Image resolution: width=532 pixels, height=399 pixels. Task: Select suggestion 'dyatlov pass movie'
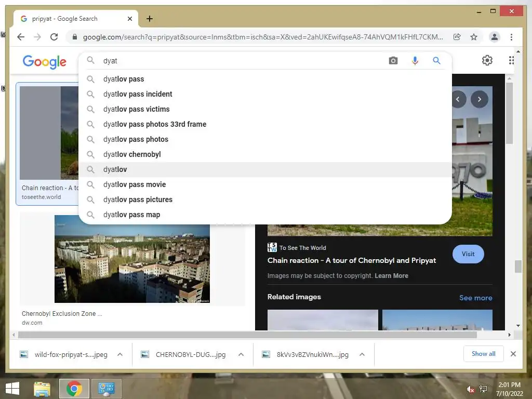(x=265, y=184)
